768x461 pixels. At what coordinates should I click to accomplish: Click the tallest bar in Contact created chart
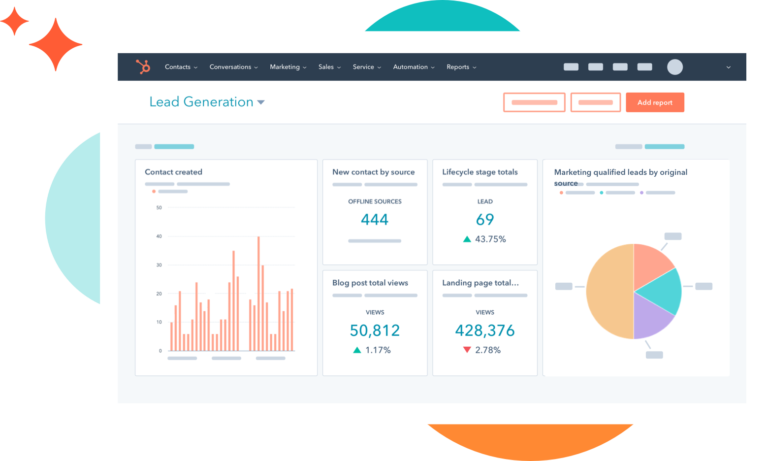pos(258,294)
